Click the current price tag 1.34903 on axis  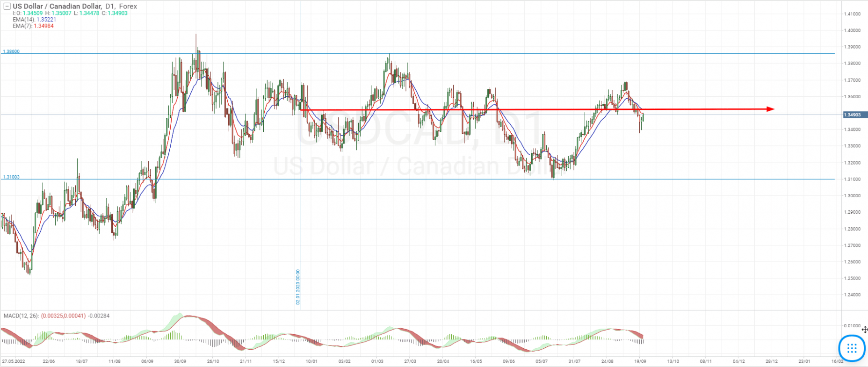pos(855,115)
